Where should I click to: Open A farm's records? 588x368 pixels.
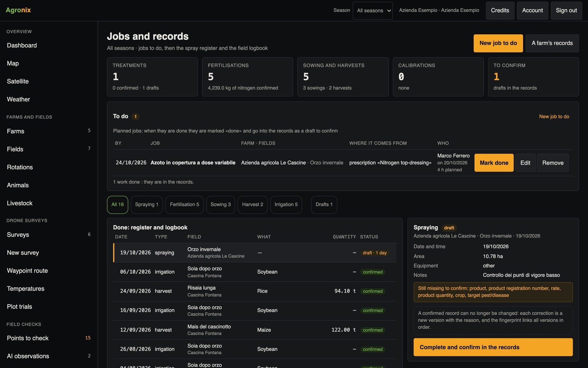click(552, 43)
